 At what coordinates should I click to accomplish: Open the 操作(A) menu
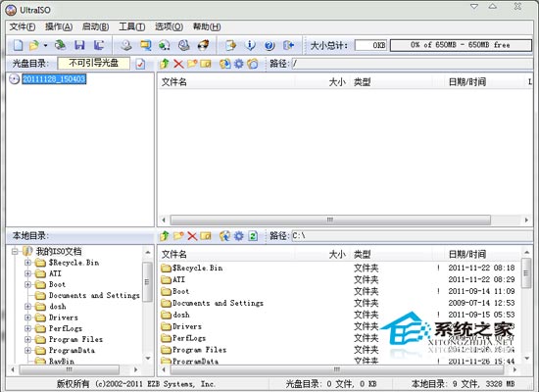59,26
